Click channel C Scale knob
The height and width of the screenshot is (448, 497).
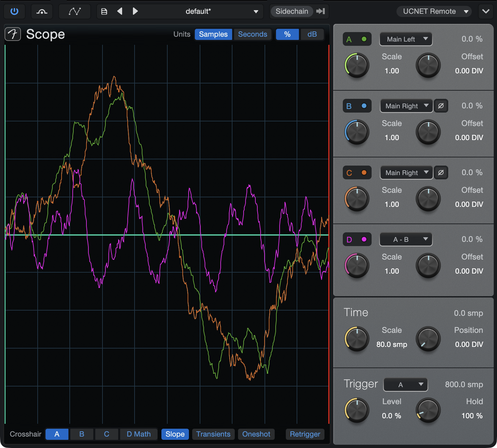[357, 199]
